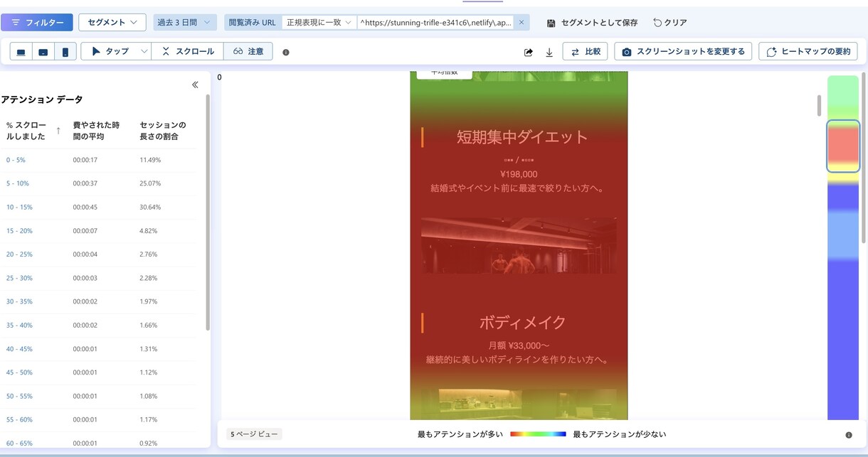Select the desktop device view icon
This screenshot has height=457, width=868.
point(21,52)
